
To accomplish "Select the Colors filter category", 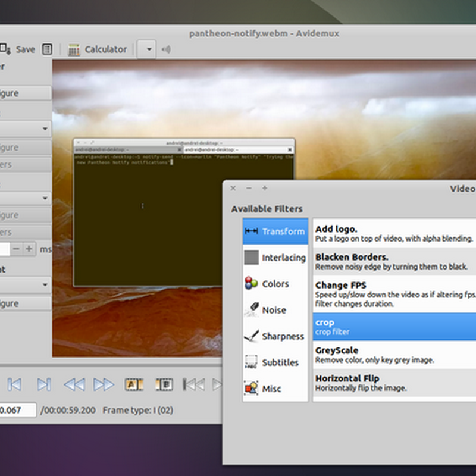I will [275, 284].
